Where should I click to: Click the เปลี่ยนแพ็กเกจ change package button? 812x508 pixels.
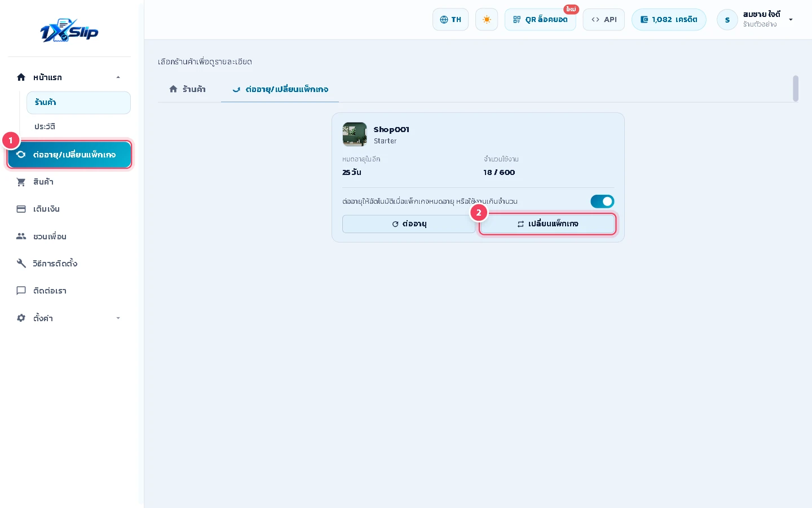click(x=548, y=224)
